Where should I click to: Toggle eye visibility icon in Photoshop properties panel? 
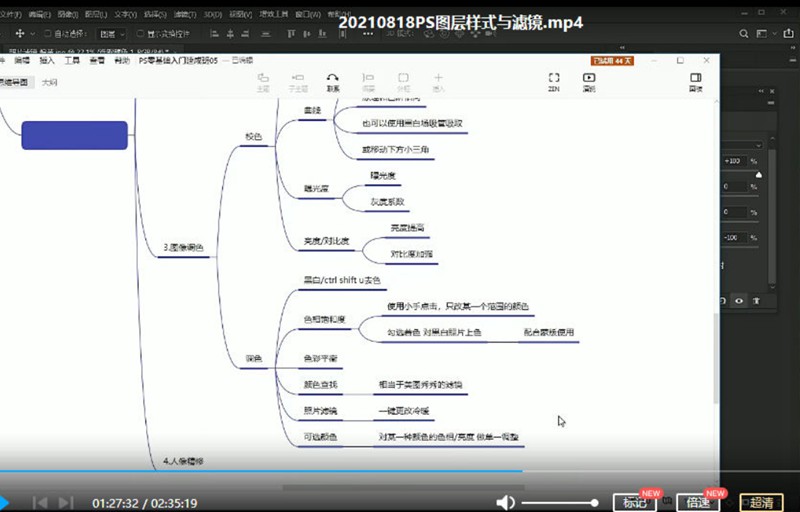pyautogui.click(x=739, y=301)
